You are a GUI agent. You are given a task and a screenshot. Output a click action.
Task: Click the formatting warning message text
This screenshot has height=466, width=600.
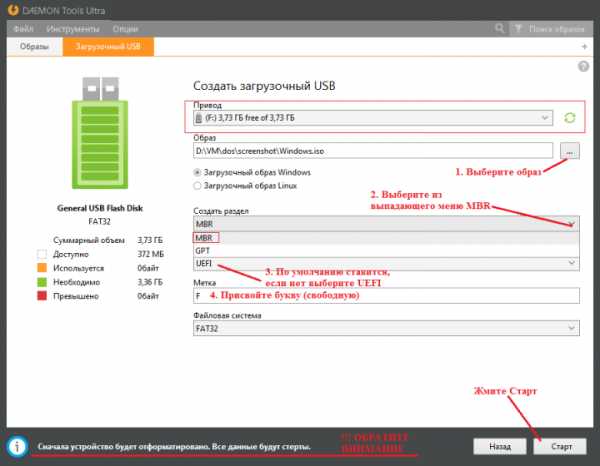[x=174, y=446]
